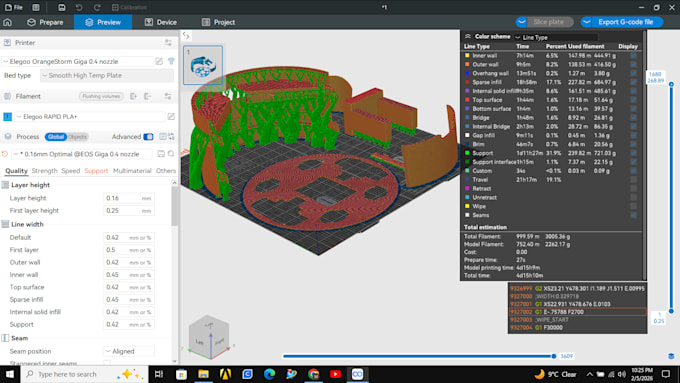Click Outer wall line width field
This screenshot has height=383, width=680.
click(129, 262)
